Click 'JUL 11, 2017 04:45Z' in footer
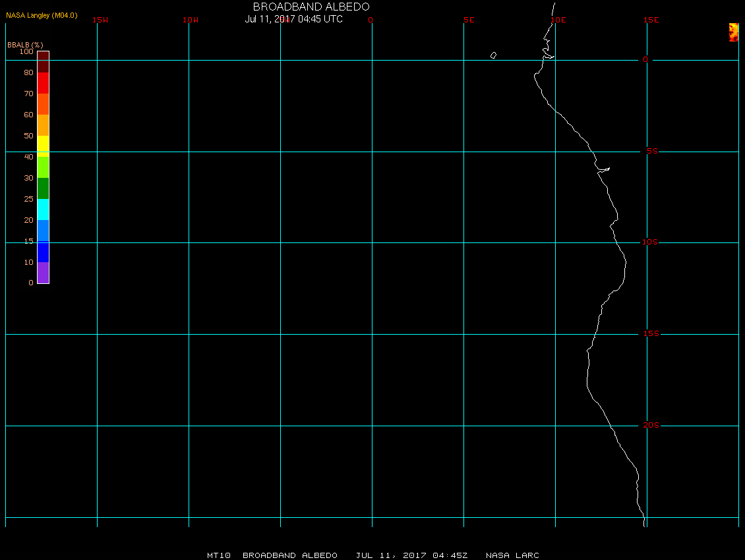This screenshot has width=745, height=560. coord(411,555)
